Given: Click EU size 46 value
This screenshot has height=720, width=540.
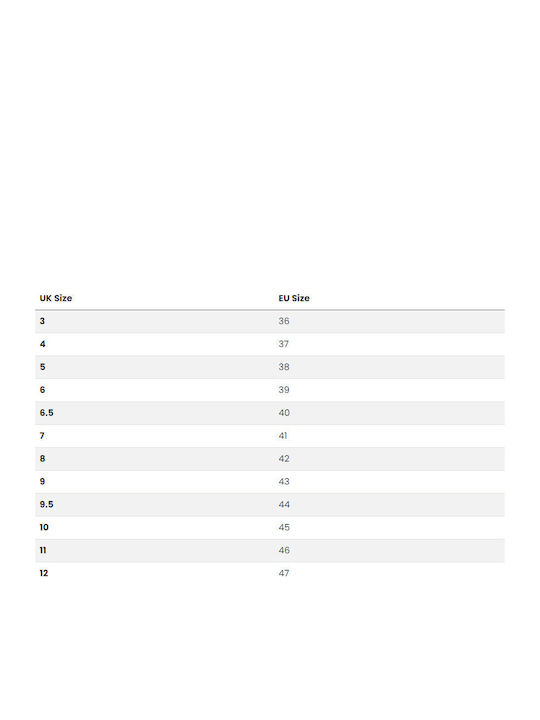Looking at the screenshot, I should pyautogui.click(x=284, y=550).
